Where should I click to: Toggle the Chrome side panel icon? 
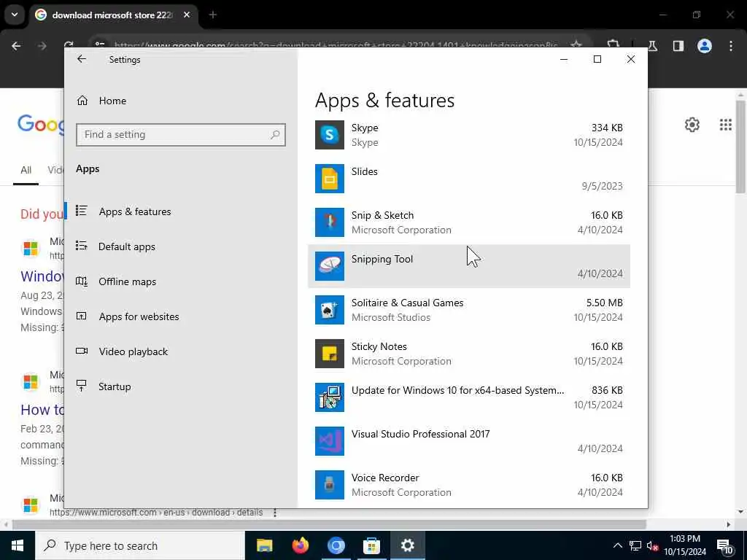(678, 46)
